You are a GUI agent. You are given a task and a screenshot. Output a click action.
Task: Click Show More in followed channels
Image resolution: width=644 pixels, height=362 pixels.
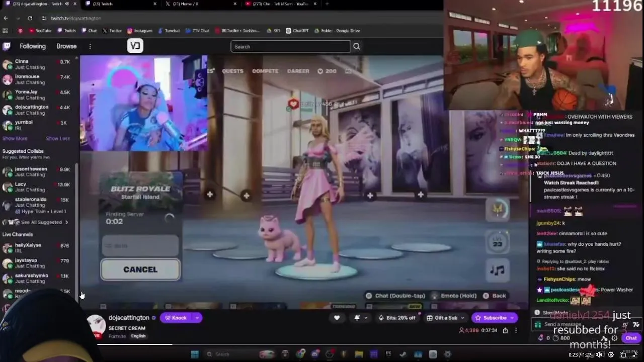pos(15,138)
